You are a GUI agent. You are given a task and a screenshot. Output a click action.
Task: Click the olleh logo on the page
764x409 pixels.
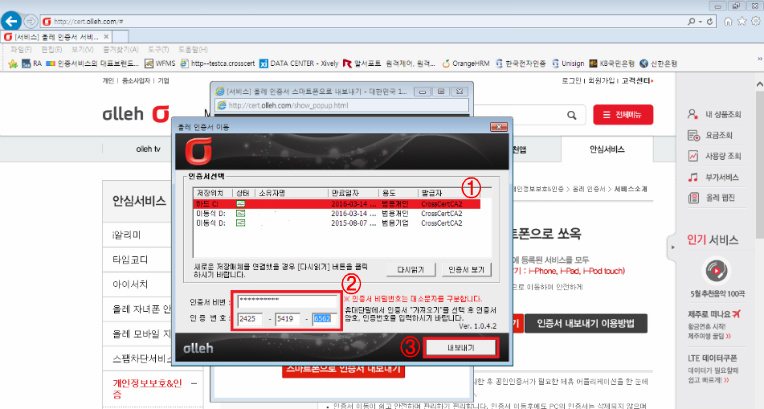coord(136,114)
